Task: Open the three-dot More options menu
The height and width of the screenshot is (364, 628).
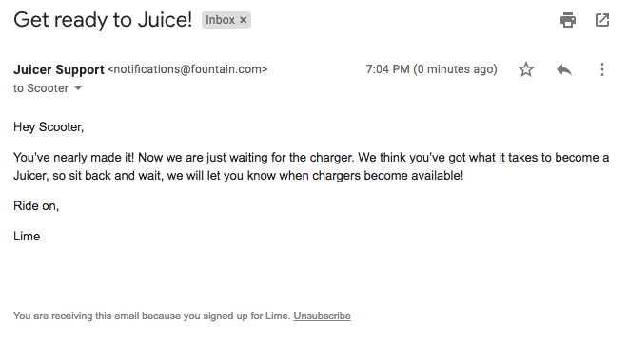Action: pos(602,69)
